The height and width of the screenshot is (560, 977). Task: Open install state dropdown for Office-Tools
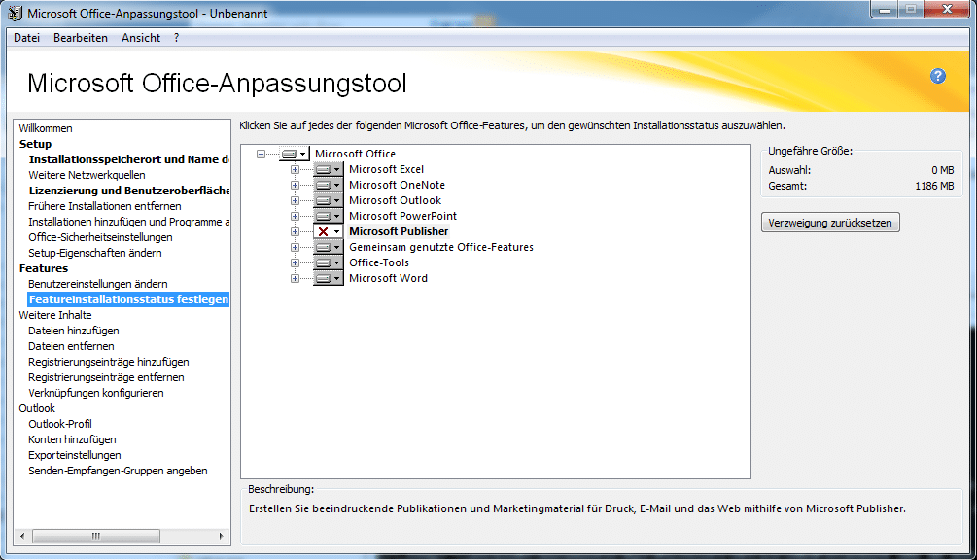(x=329, y=262)
